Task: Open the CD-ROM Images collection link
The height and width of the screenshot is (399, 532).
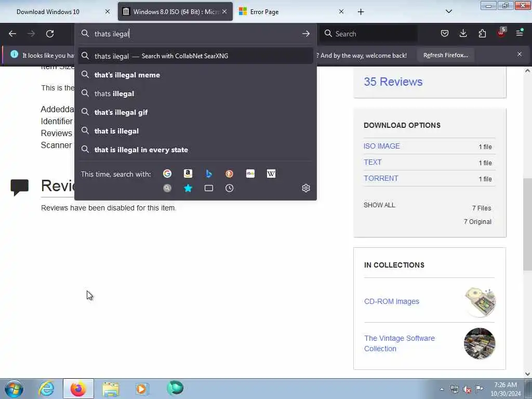Action: (392, 301)
